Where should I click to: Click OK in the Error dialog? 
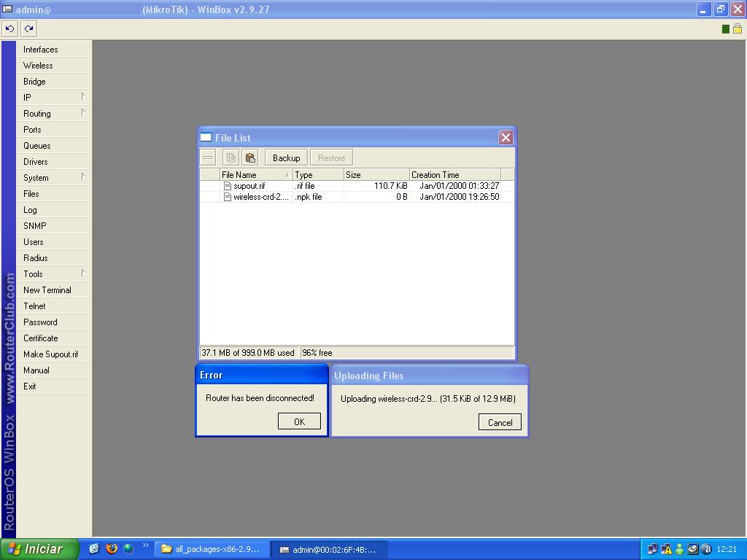(x=299, y=421)
